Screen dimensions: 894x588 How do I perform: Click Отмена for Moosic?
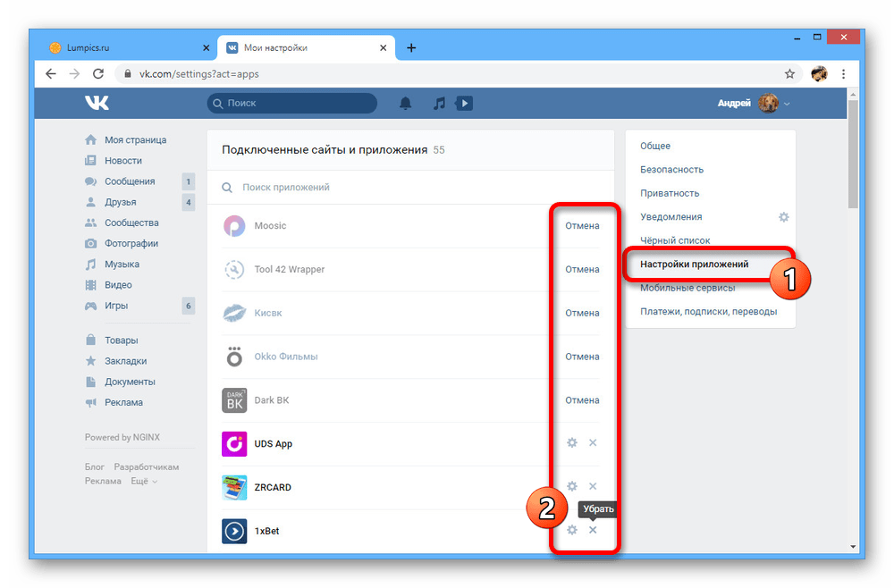pos(582,225)
